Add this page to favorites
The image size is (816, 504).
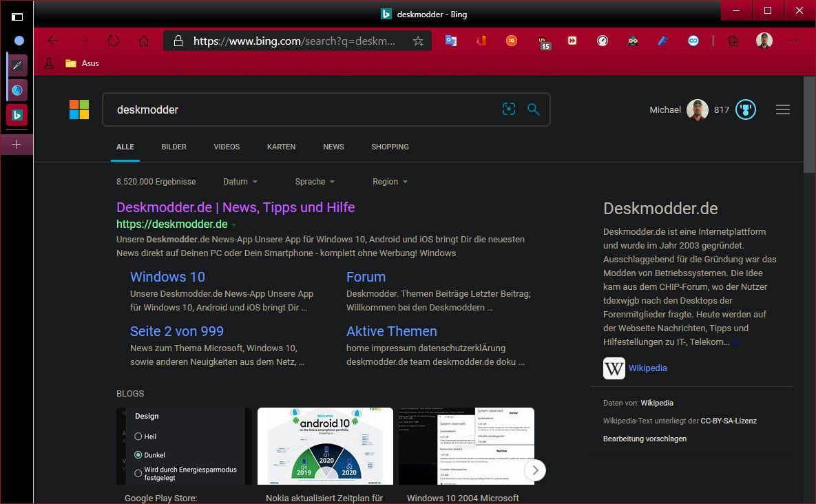point(418,41)
